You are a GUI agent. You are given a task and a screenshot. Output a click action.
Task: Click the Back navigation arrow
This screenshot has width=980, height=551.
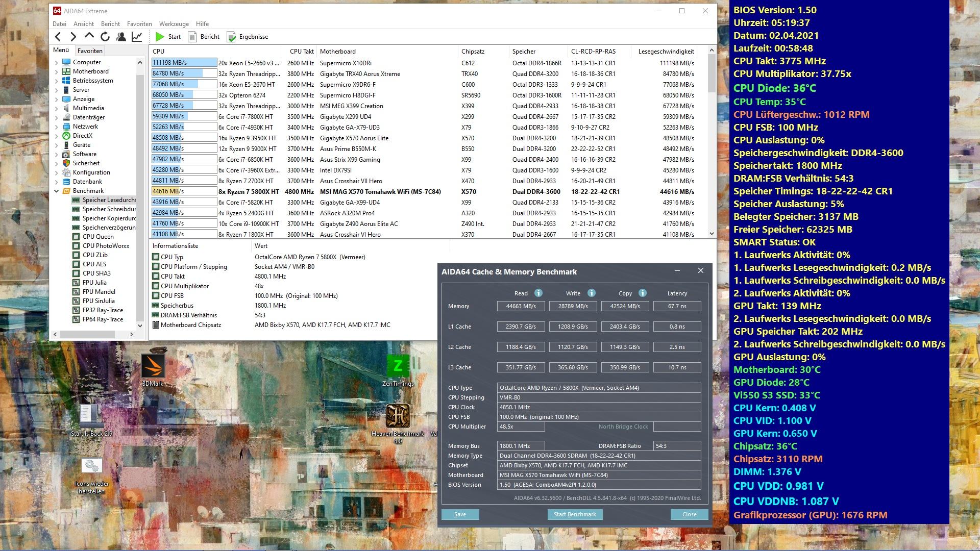click(58, 37)
